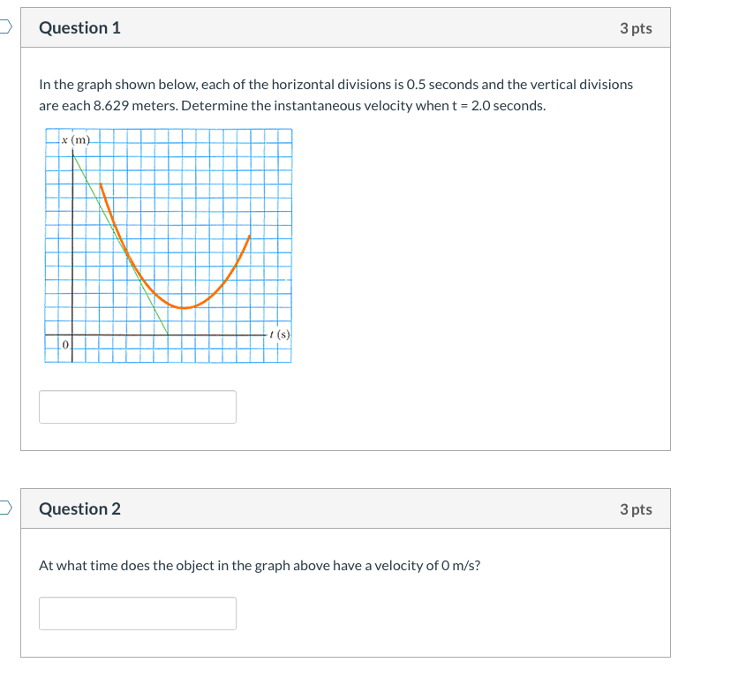
Task: Click the Question 1 title text
Action: point(80,27)
